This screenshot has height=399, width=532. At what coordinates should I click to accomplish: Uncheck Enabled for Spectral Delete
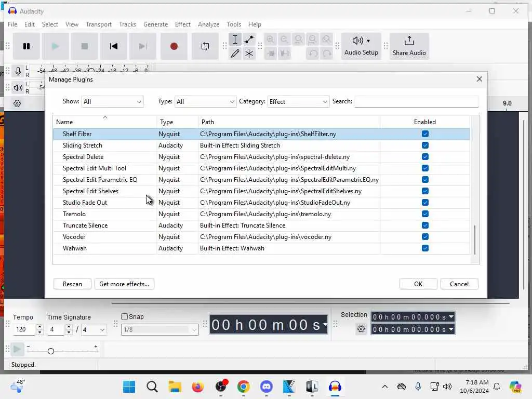coord(425,157)
